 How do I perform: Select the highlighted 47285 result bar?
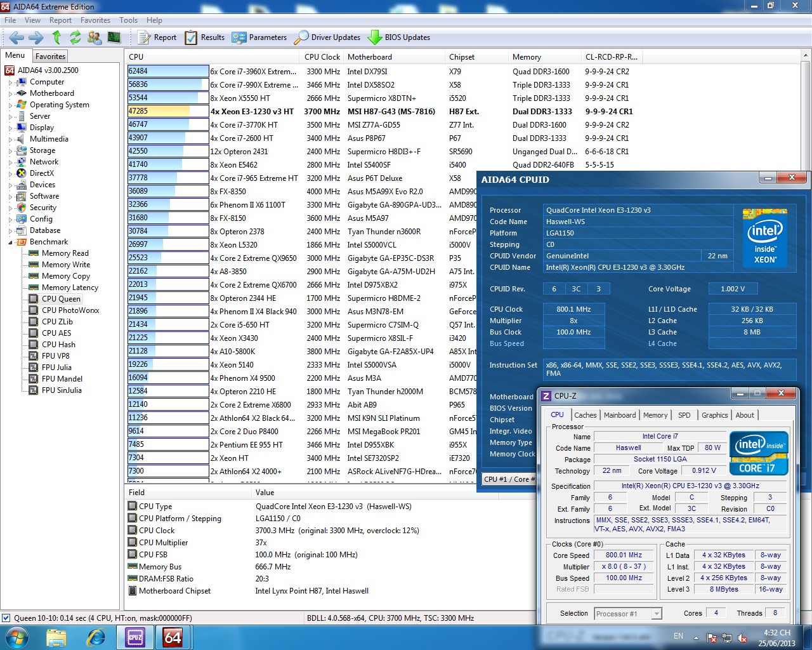tap(167, 111)
